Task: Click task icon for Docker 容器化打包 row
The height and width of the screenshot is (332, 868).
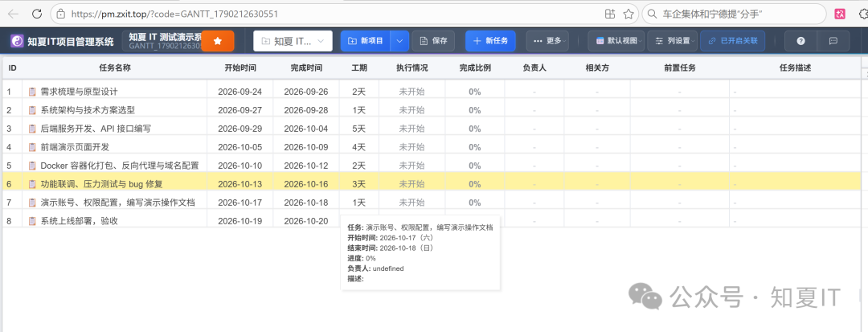Action: click(32, 166)
